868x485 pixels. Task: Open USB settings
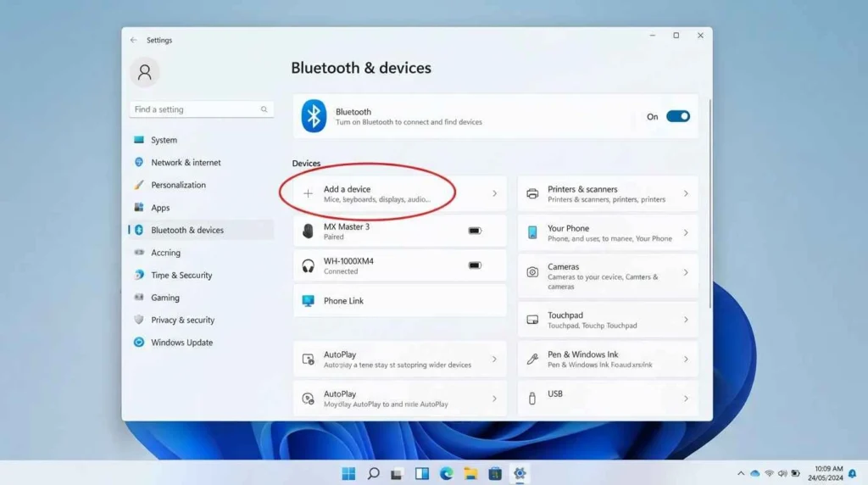click(608, 399)
